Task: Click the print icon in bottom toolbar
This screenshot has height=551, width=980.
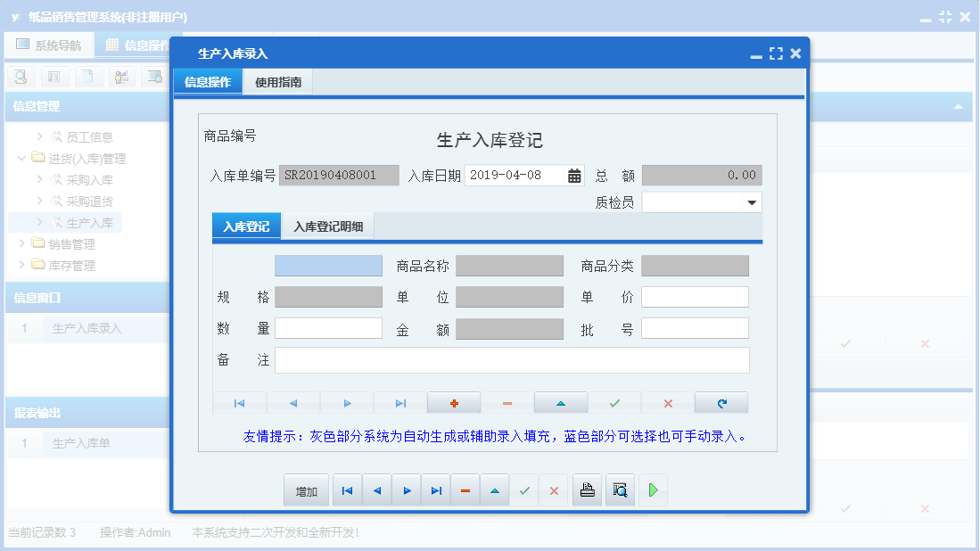Action: click(x=586, y=489)
